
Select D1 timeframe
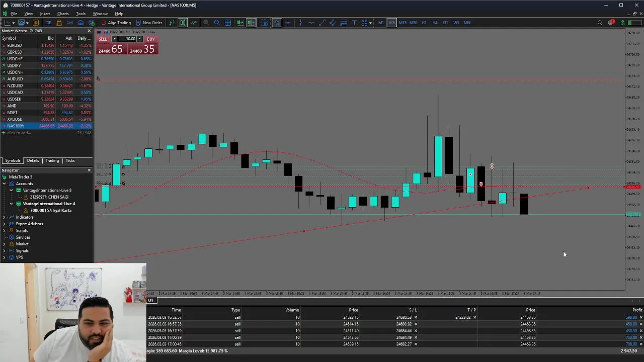(x=445, y=23)
